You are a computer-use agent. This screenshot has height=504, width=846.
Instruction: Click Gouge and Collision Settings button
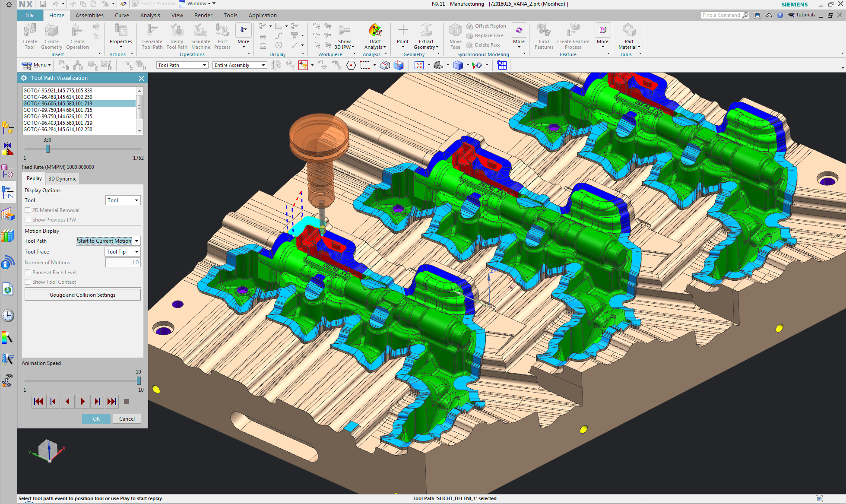[x=82, y=295]
